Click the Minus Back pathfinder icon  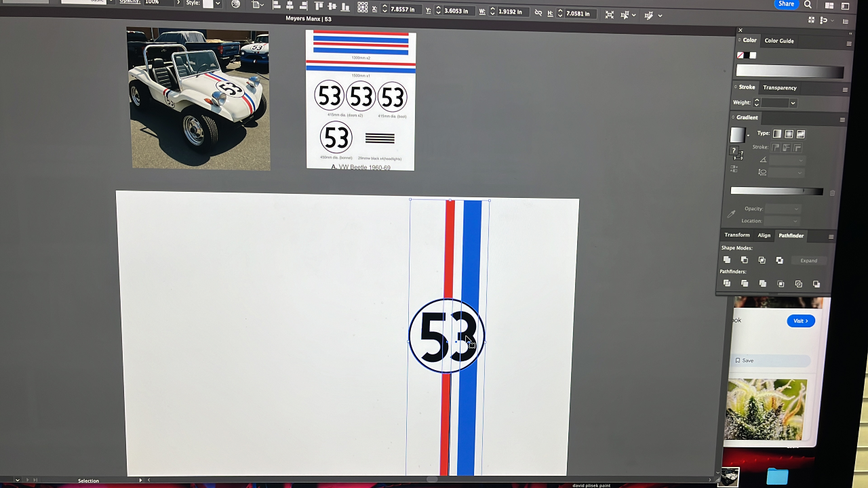[x=816, y=284]
